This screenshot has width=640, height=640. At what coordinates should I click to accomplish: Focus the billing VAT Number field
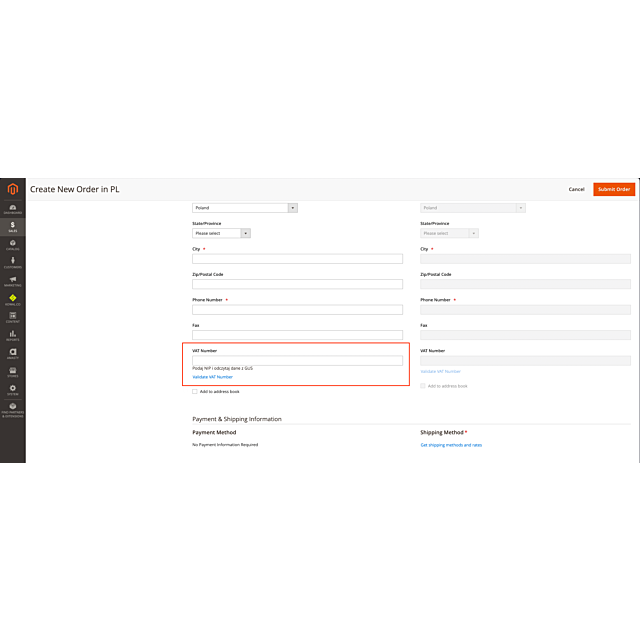297,360
